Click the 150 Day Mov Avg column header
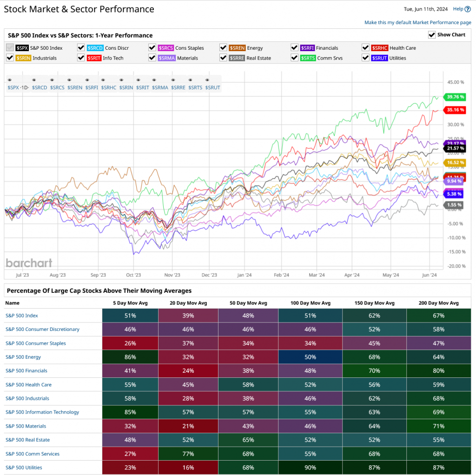This screenshot has width=476, height=475. (x=374, y=303)
